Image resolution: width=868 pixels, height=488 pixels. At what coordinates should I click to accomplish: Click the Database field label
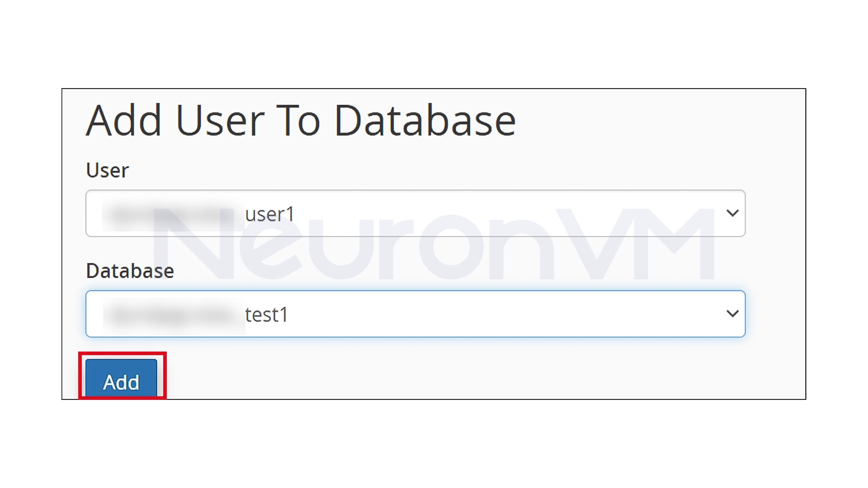[130, 270]
